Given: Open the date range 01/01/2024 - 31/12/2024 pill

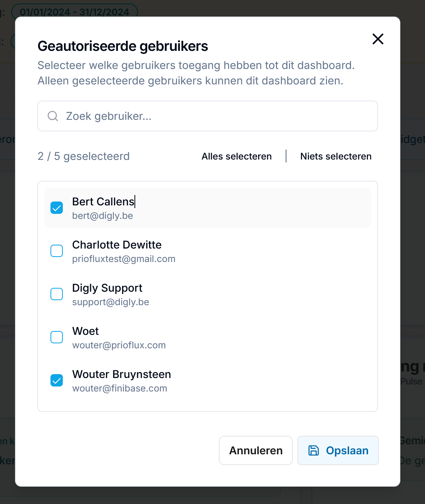Looking at the screenshot, I should [x=74, y=12].
